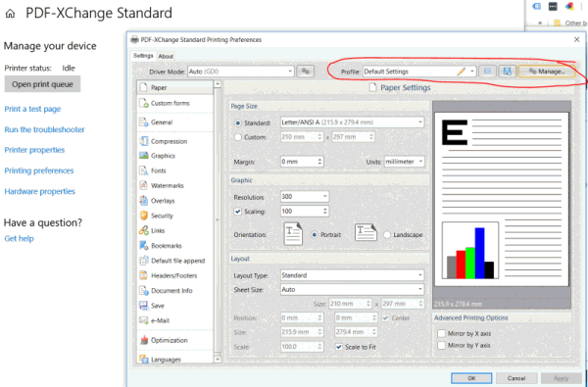Open the Optimization category icon
This screenshot has width=588, height=387.
(144, 340)
